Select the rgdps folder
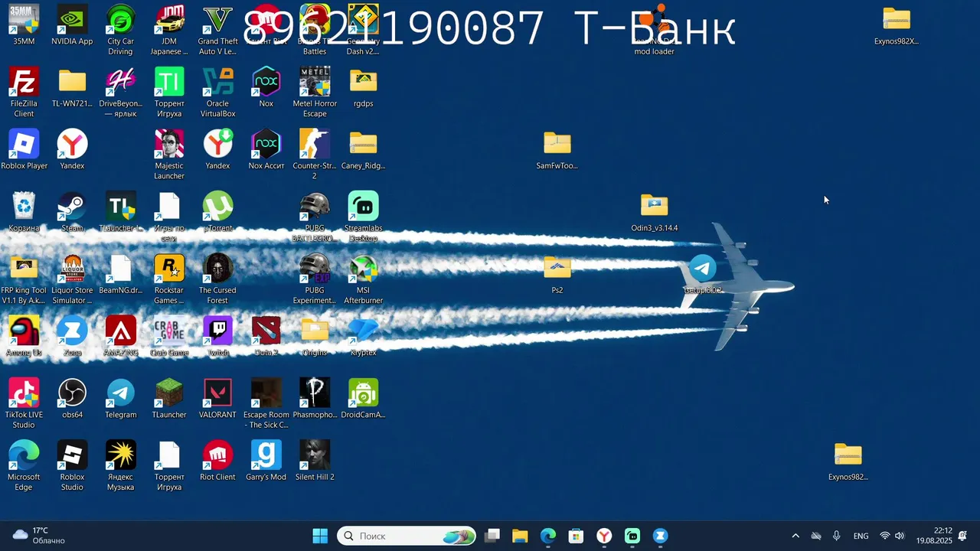 (363, 82)
